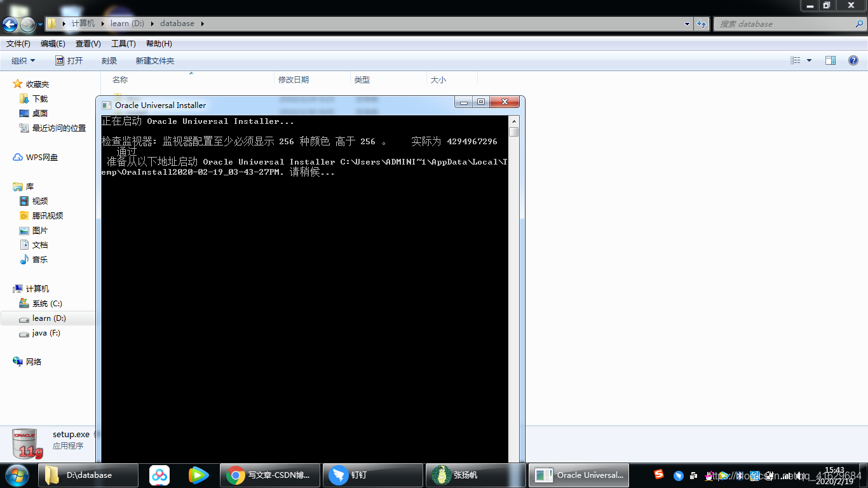This screenshot has width=868, height=488.
Task: Open the view options dropdown arrow
Action: pyautogui.click(x=809, y=60)
